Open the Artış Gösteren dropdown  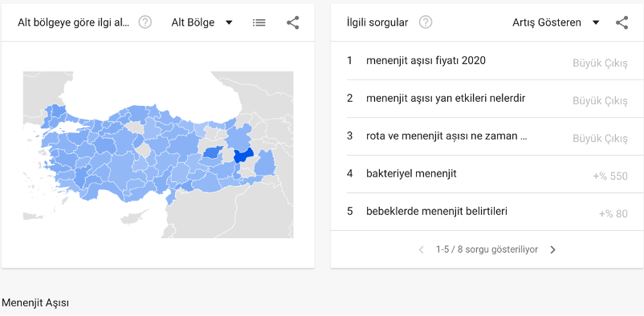(x=556, y=22)
